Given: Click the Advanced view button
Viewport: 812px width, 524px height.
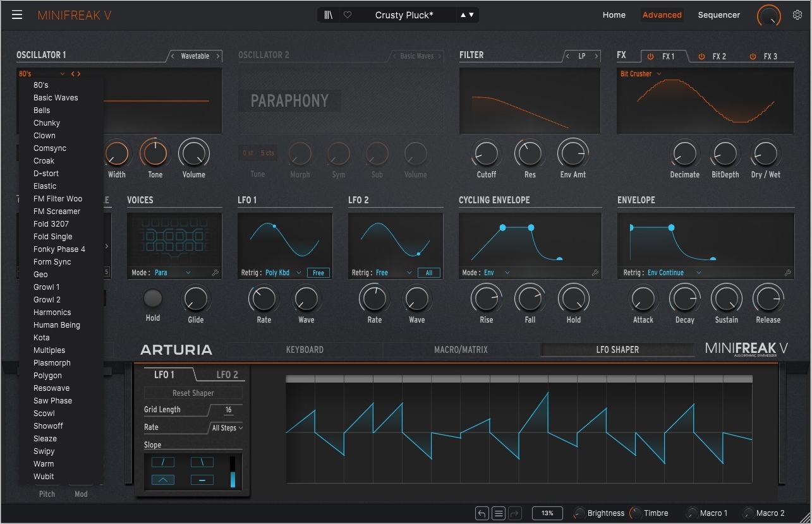Looking at the screenshot, I should tap(662, 15).
